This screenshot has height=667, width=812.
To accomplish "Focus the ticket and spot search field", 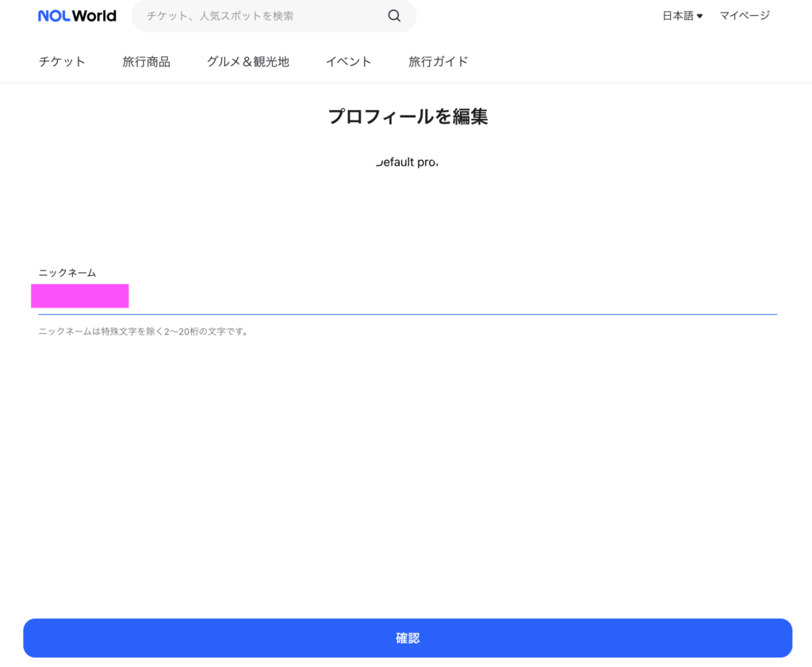I will click(x=262, y=16).
